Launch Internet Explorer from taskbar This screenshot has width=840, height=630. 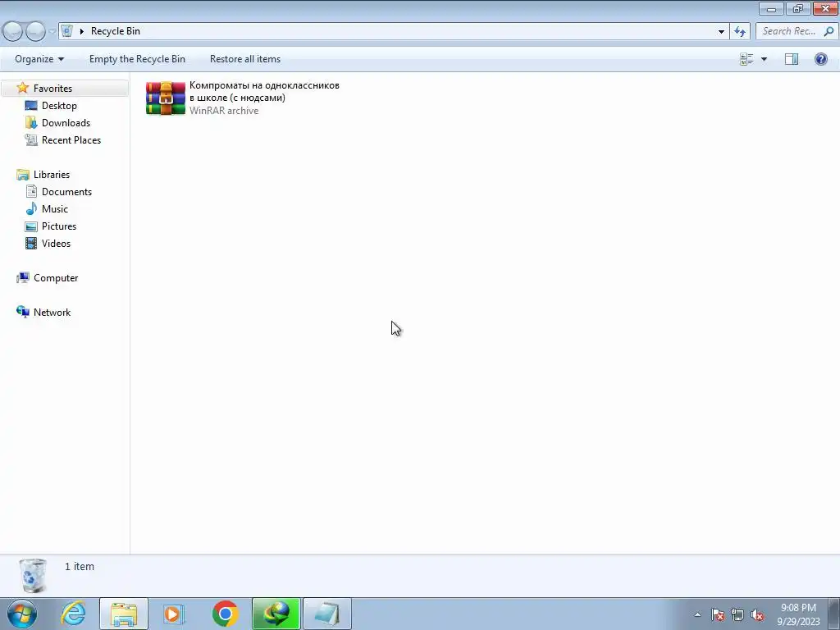(74, 614)
